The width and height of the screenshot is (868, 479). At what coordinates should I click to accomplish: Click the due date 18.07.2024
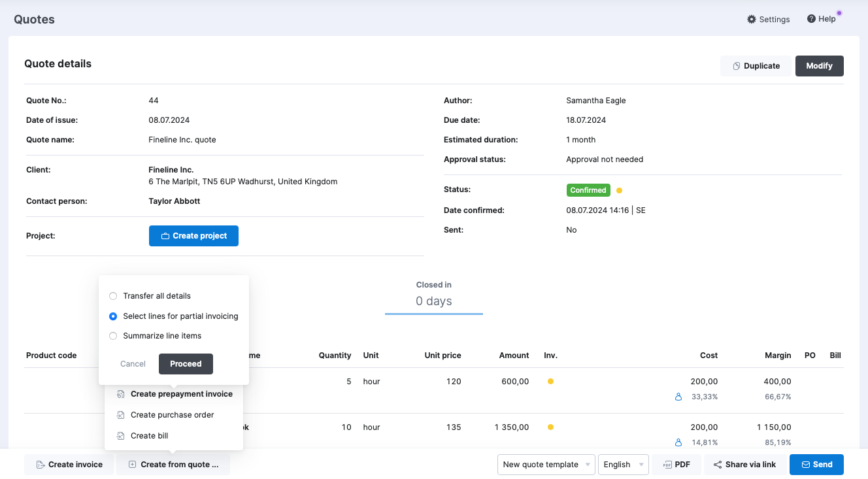586,120
